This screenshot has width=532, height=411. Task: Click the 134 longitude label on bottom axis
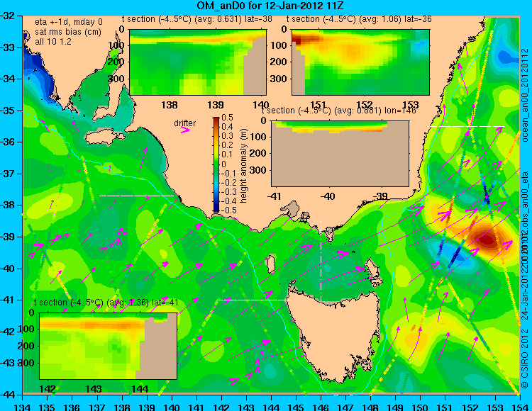22,407
